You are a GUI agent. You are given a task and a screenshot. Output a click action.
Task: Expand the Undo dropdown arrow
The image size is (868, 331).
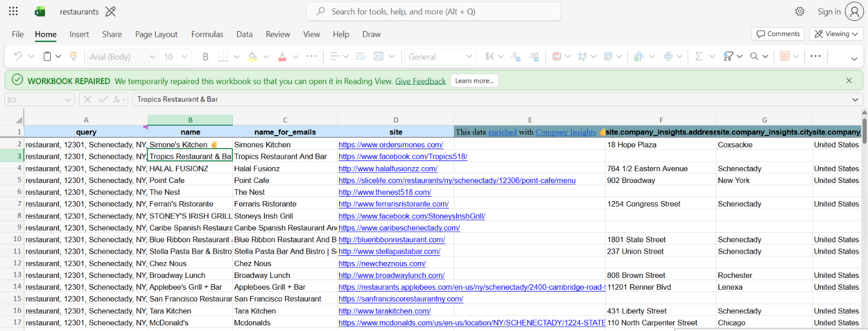point(31,56)
